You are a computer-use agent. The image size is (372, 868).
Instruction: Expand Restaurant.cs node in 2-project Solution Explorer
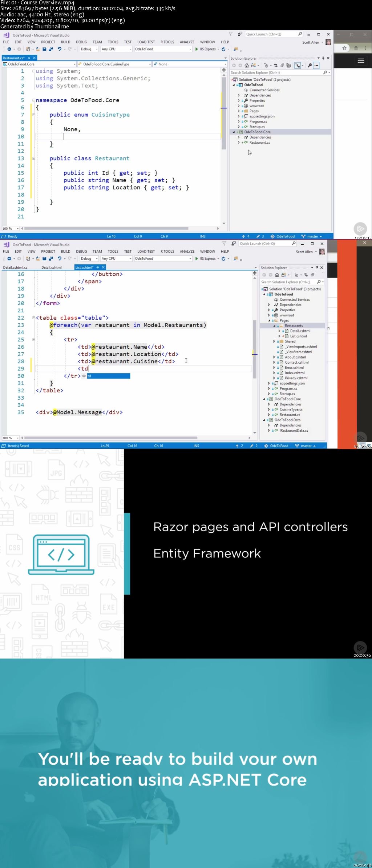coord(239,143)
